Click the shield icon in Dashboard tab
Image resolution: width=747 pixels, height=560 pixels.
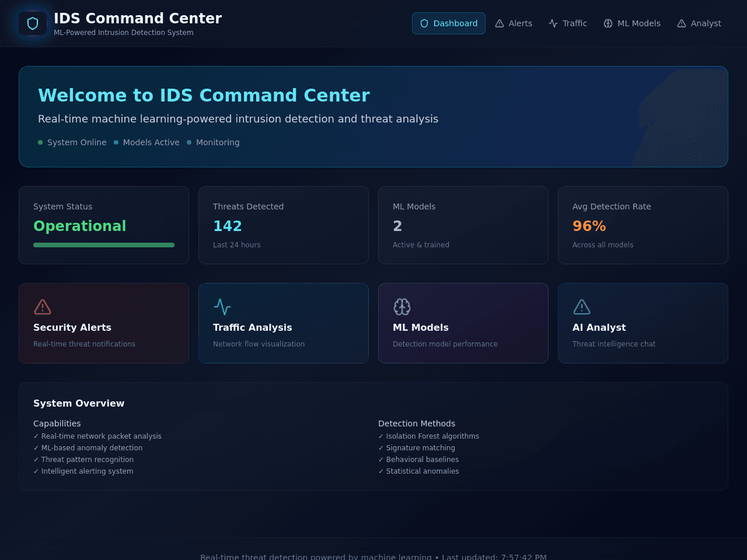point(424,23)
